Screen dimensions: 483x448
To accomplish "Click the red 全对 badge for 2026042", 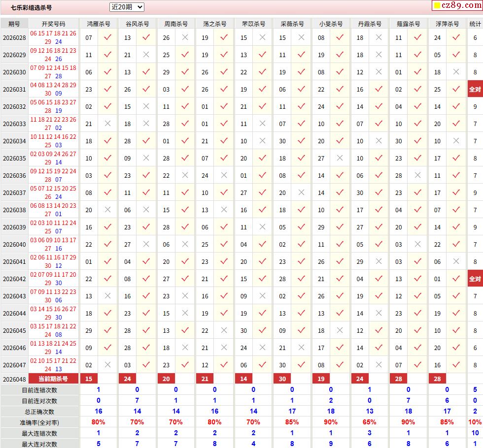I will 475,279.
